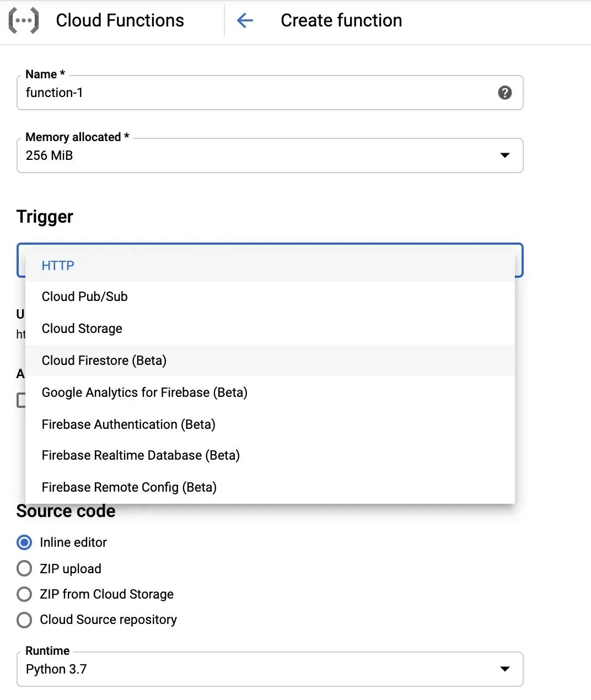Open the Memory allocated dropdown

(x=270, y=155)
